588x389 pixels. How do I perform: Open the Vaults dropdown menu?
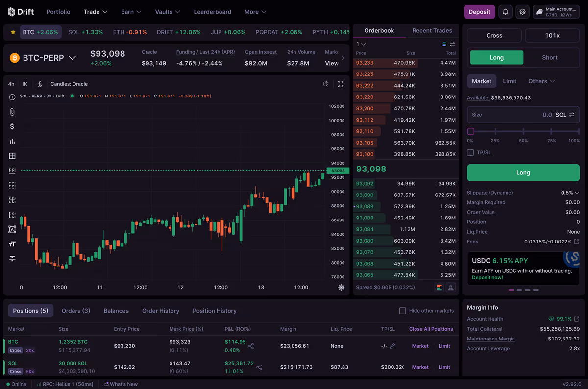(168, 12)
